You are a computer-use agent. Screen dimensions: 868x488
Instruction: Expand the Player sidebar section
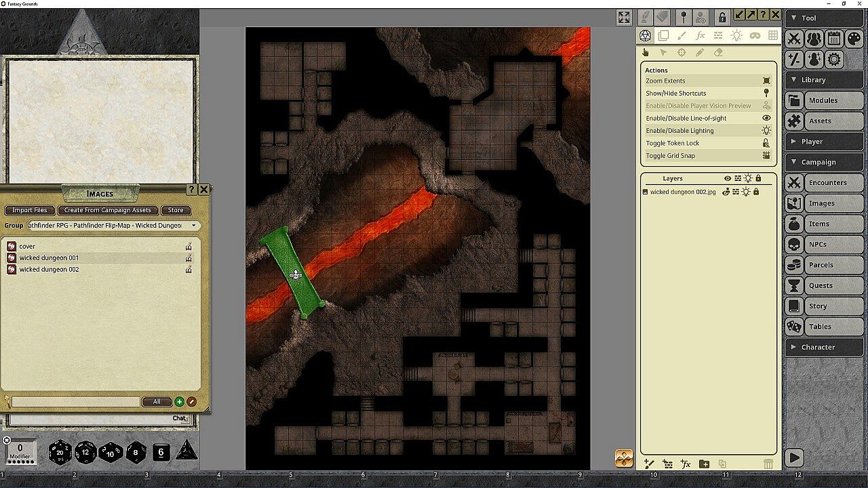(824, 141)
